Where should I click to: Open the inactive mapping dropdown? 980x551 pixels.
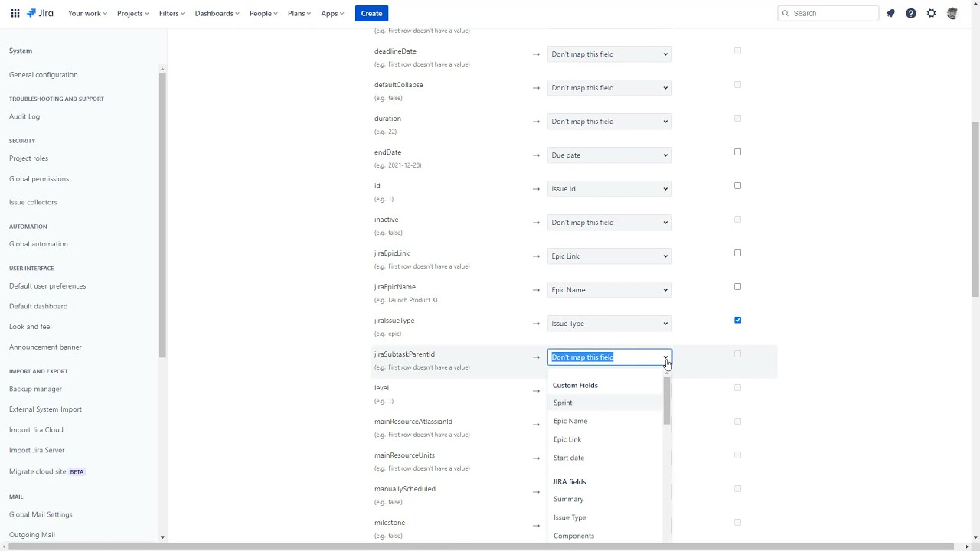point(609,223)
